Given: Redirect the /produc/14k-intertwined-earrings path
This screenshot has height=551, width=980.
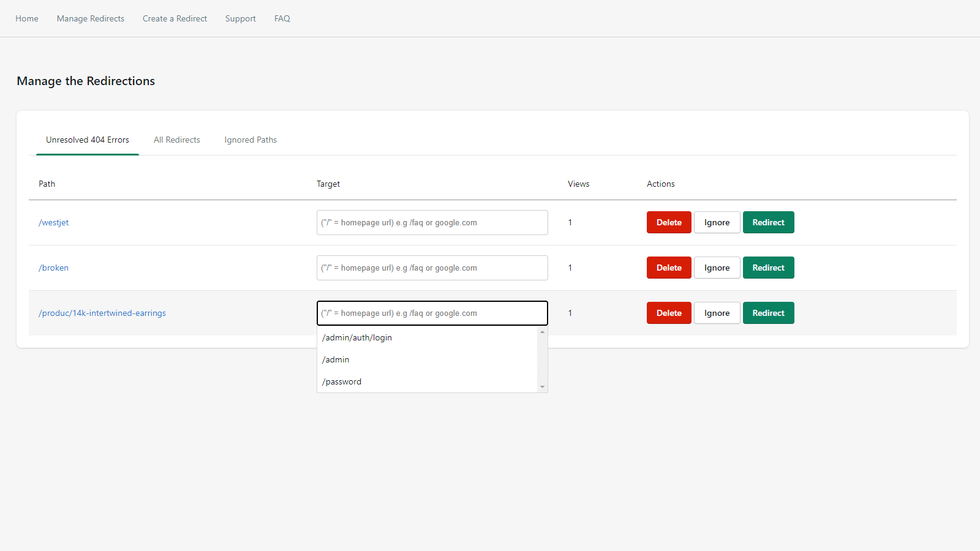Looking at the screenshot, I should click(x=768, y=313).
